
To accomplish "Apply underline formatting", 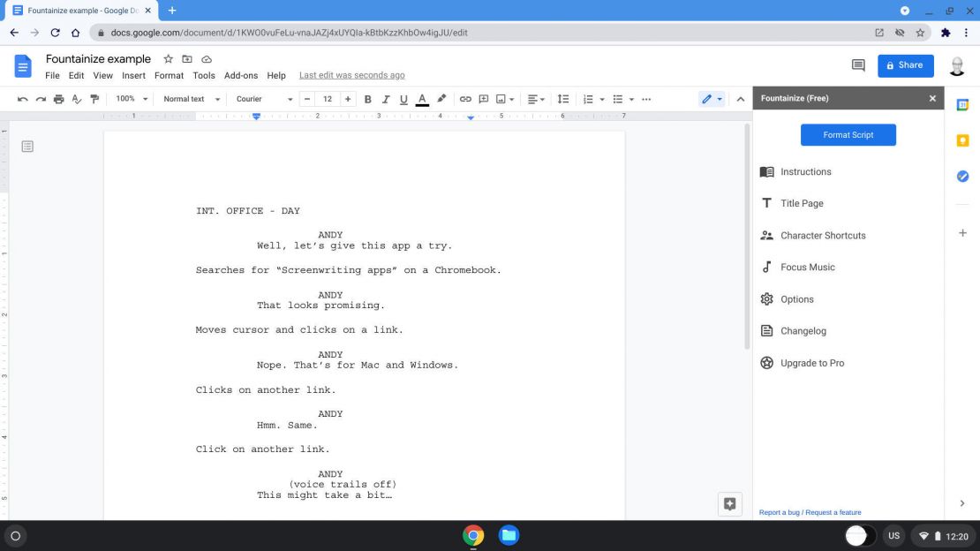I will coord(403,99).
